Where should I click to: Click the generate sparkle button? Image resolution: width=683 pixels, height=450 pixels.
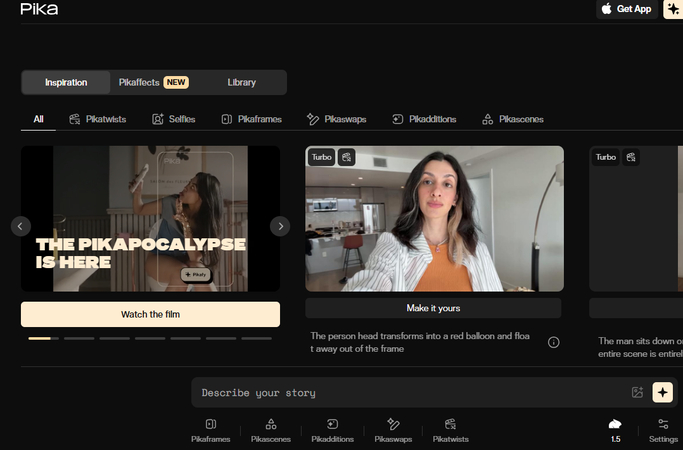pyautogui.click(x=663, y=392)
